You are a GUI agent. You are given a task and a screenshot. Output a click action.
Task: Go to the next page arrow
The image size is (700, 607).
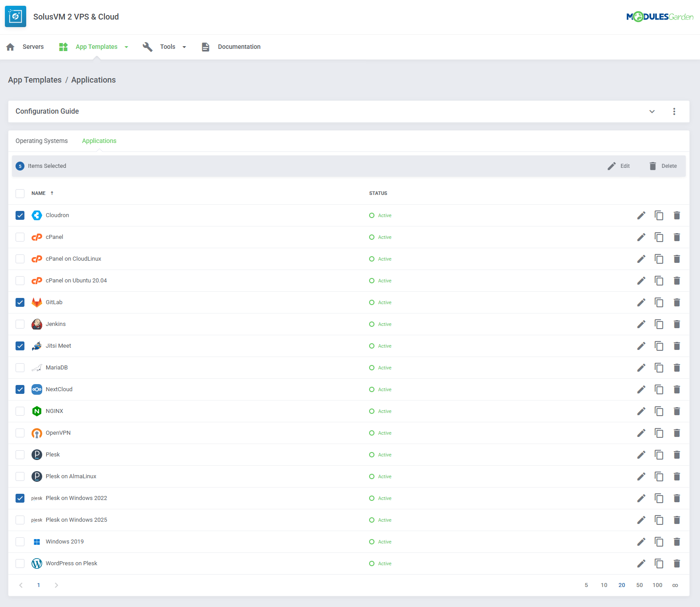pos(56,585)
